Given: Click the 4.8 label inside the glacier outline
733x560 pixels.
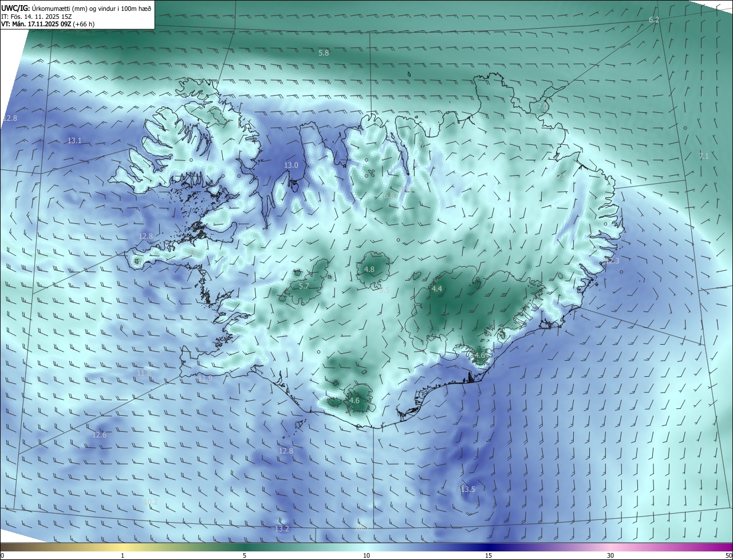Looking at the screenshot, I should (x=369, y=270).
